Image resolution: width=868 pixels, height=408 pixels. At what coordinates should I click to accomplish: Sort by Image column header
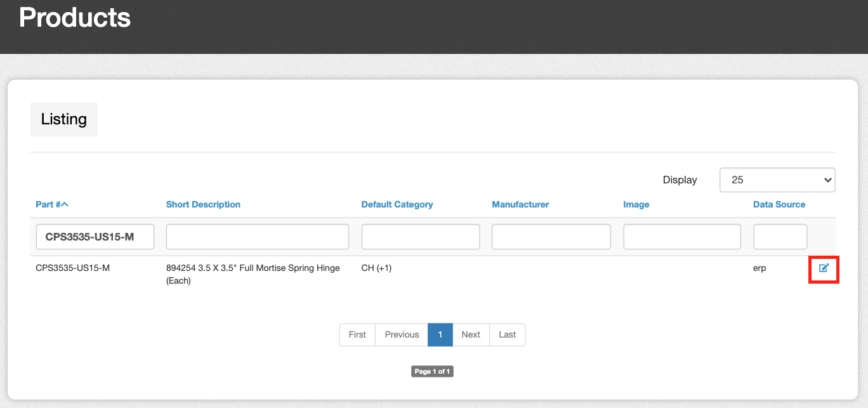[x=636, y=204]
